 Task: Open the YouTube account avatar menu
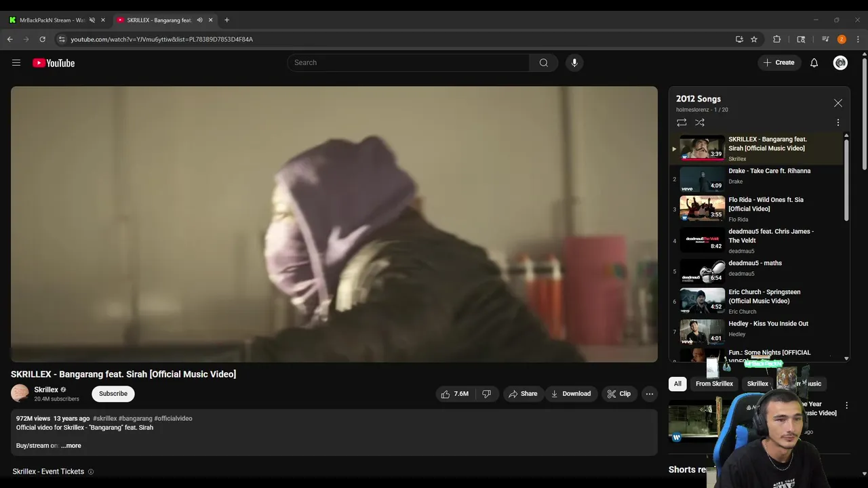point(841,62)
